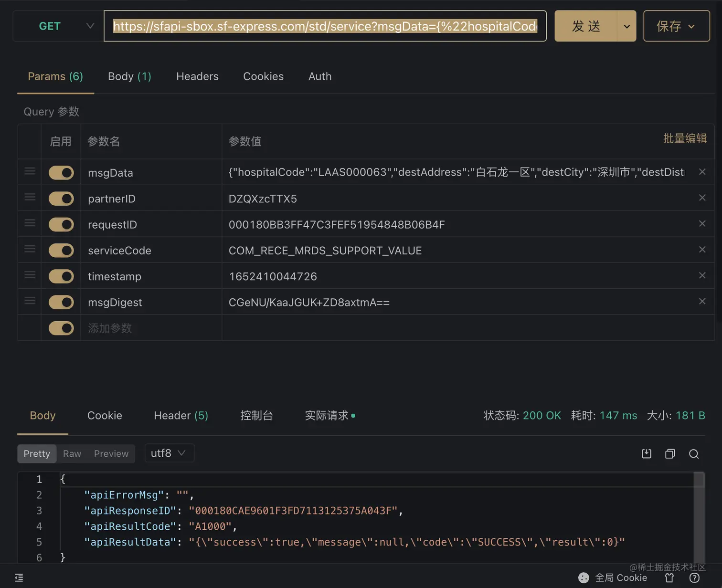
Task: Open the GET method dropdown
Action: click(x=57, y=26)
